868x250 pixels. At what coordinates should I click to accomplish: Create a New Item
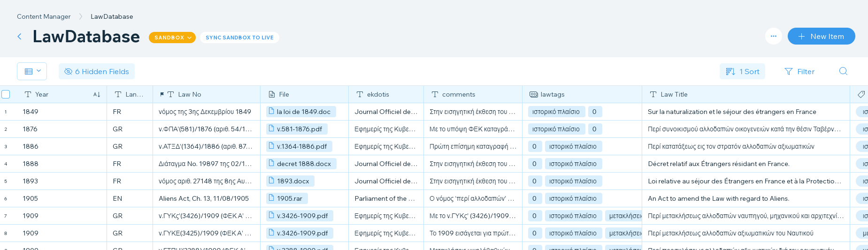[821, 36]
